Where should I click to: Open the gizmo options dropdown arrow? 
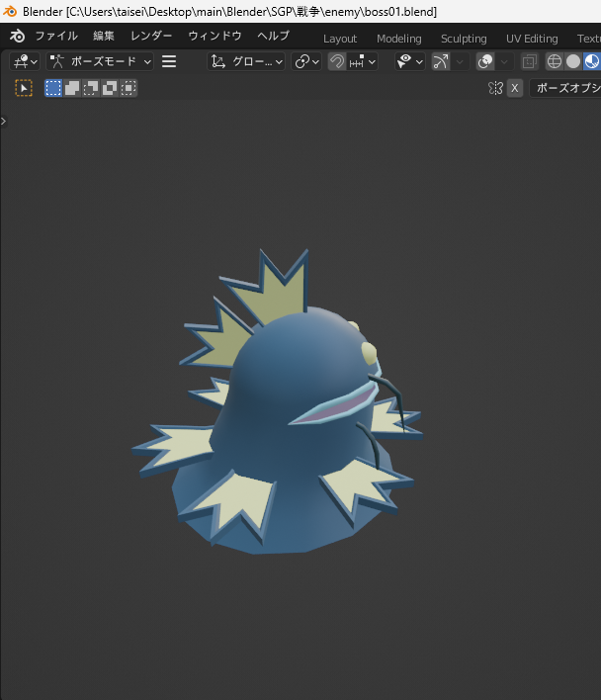(x=460, y=61)
